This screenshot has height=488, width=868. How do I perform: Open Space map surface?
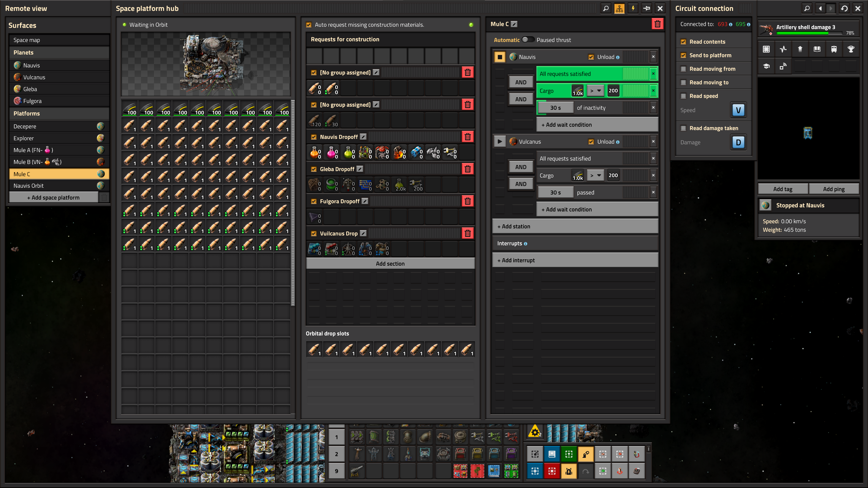(59, 40)
